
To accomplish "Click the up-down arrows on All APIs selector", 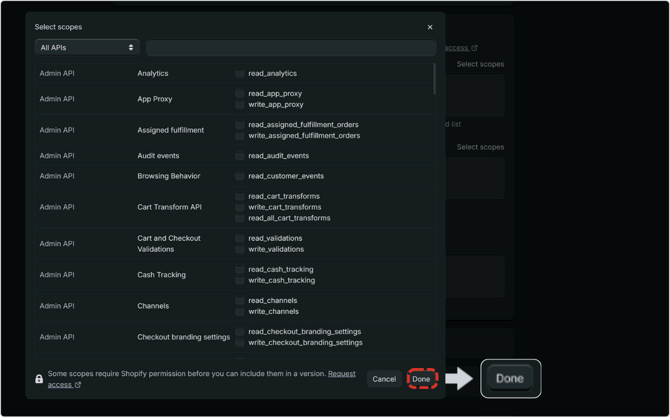I will tap(130, 48).
